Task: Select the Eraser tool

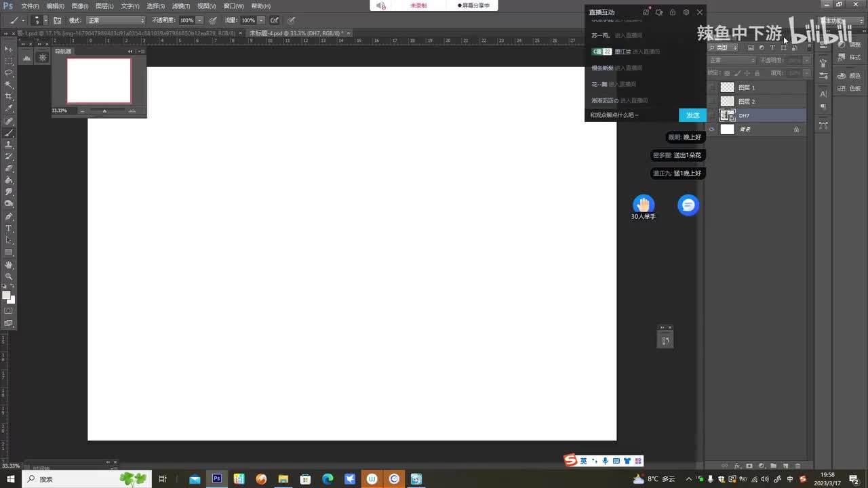Action: (9, 168)
